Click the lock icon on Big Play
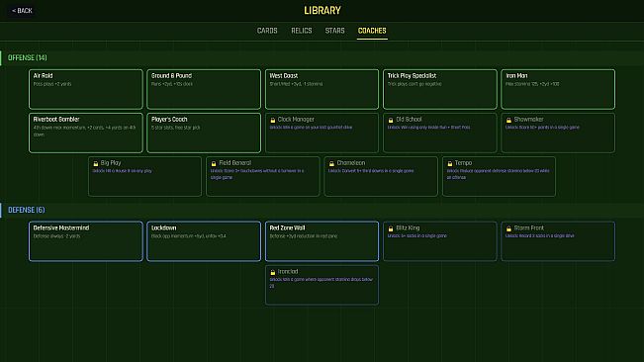This screenshot has width=644, height=362. tap(95, 163)
